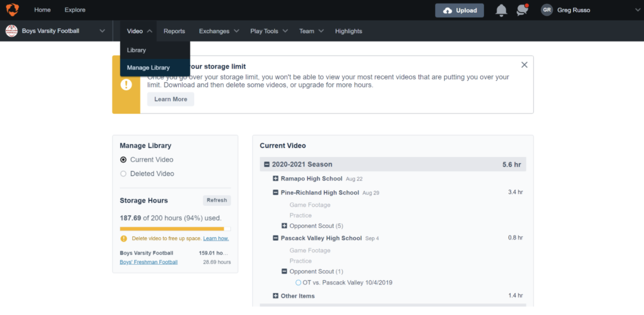The image size is (644, 315).
Task: Select the Current Video radio button
Action: [x=124, y=160]
